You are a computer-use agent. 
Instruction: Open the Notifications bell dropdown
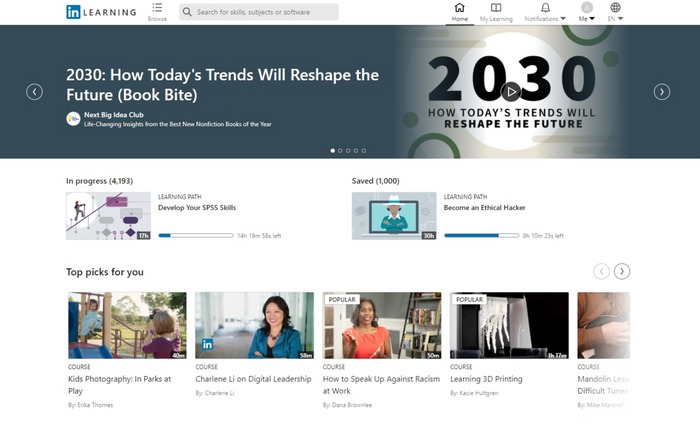(x=545, y=12)
